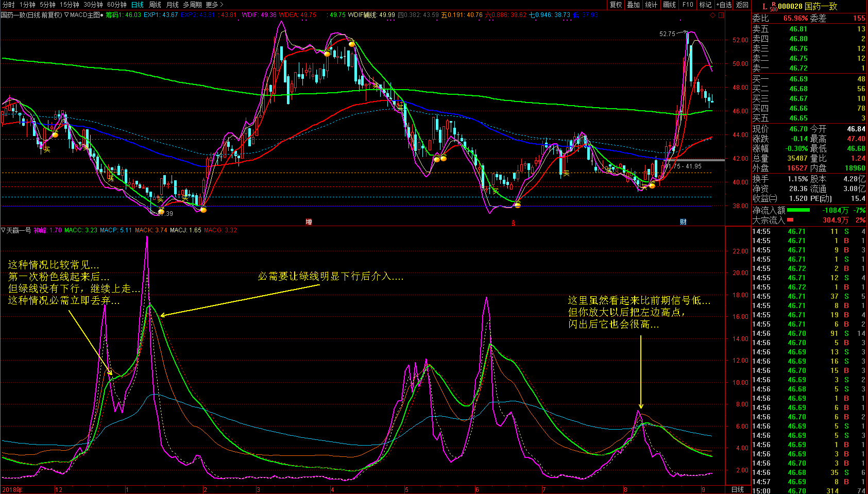The height and width of the screenshot is (494, 868).
Task: Open the 统计 statistics tool
Action: pyautogui.click(x=651, y=5)
